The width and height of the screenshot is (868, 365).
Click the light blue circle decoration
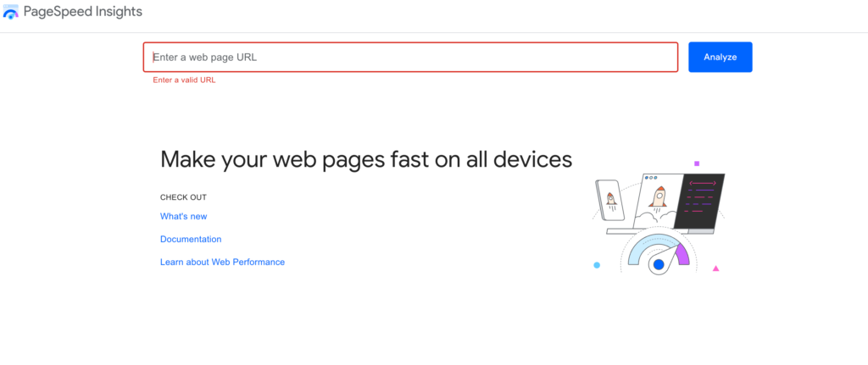pyautogui.click(x=597, y=265)
